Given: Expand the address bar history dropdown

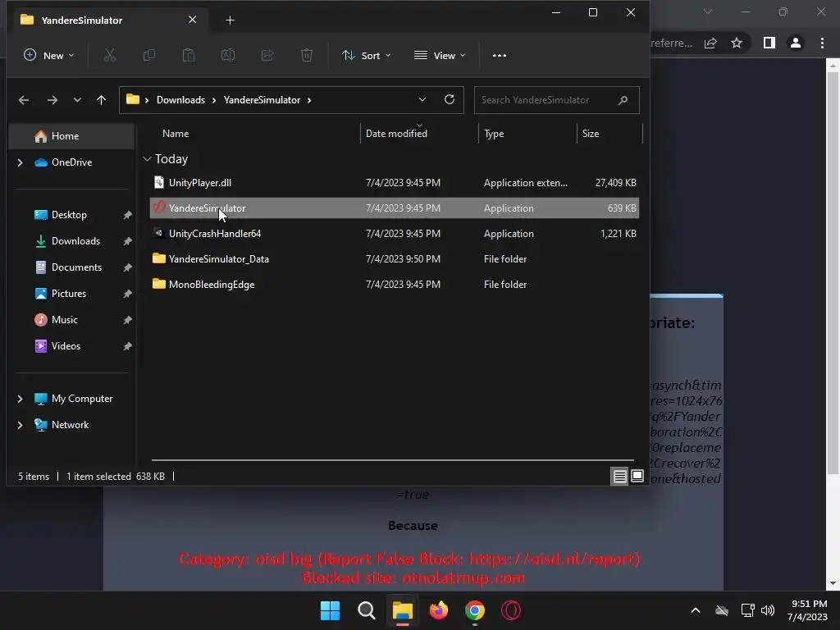Looking at the screenshot, I should (x=422, y=99).
